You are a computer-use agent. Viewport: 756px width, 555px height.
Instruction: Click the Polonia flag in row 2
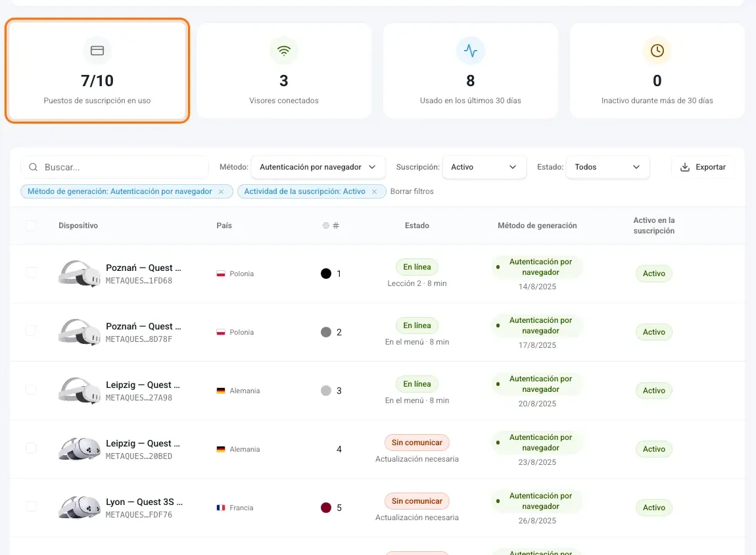pyautogui.click(x=221, y=332)
